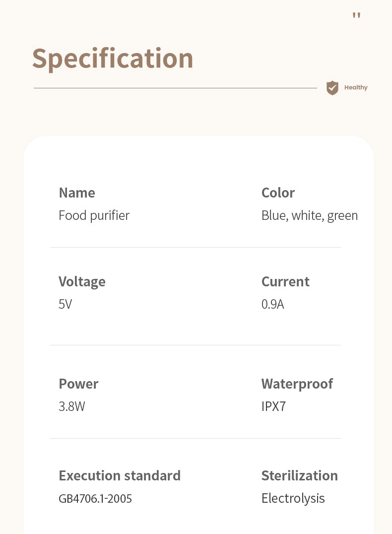Image resolution: width=392 pixels, height=534 pixels.
Task: Click the shield checkmark icon
Action: tap(332, 88)
